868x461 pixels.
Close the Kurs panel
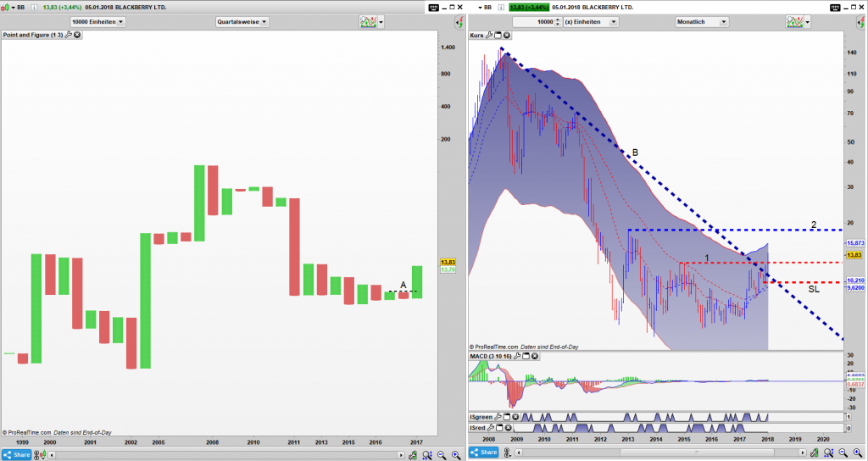coord(507,35)
